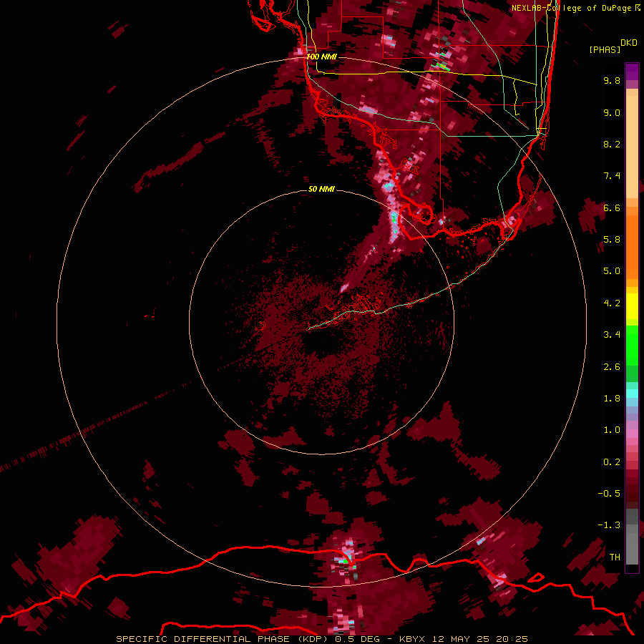The height and width of the screenshot is (644, 644).
Task: Click the 4.2 value on the color scale
Action: pyautogui.click(x=612, y=303)
